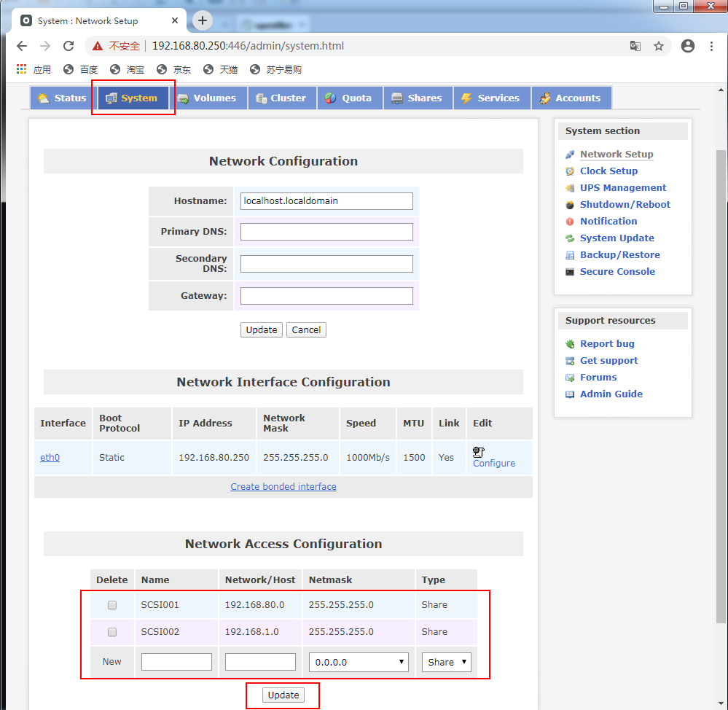
Task: Check the Delete checkbox for SCSI001
Action: pos(111,604)
